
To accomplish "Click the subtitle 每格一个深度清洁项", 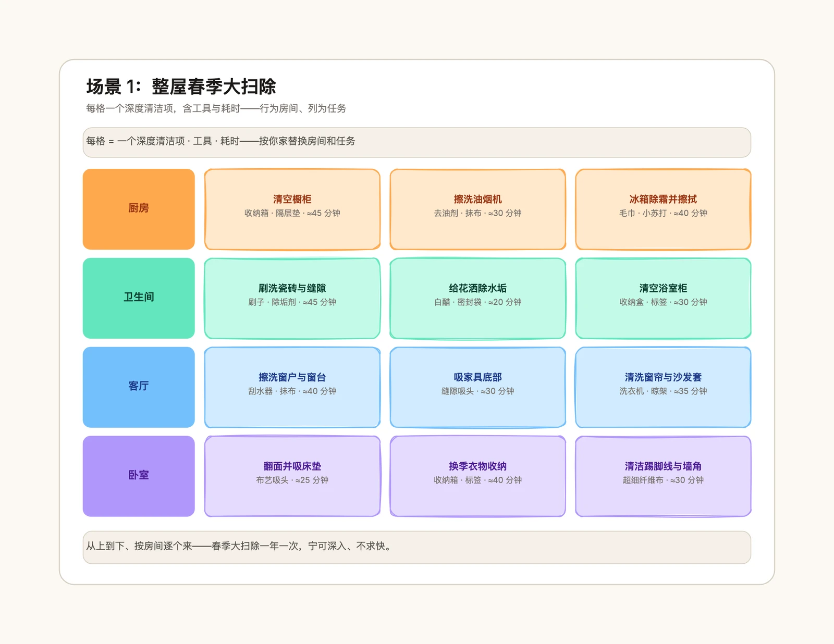I will (x=216, y=108).
